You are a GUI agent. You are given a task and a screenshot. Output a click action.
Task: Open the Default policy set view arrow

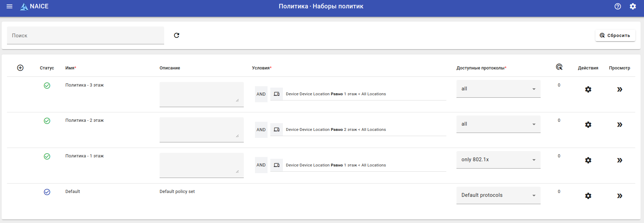coord(619,196)
